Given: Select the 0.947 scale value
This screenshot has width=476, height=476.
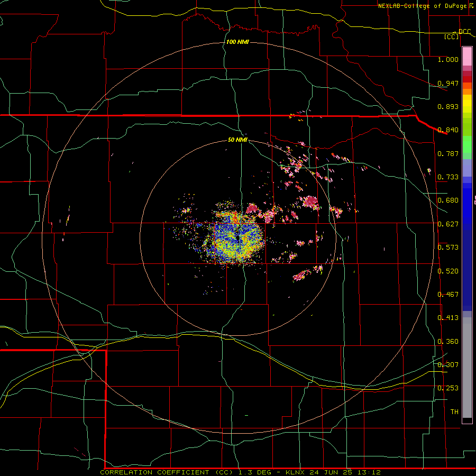Looking at the screenshot, I should click(448, 83).
